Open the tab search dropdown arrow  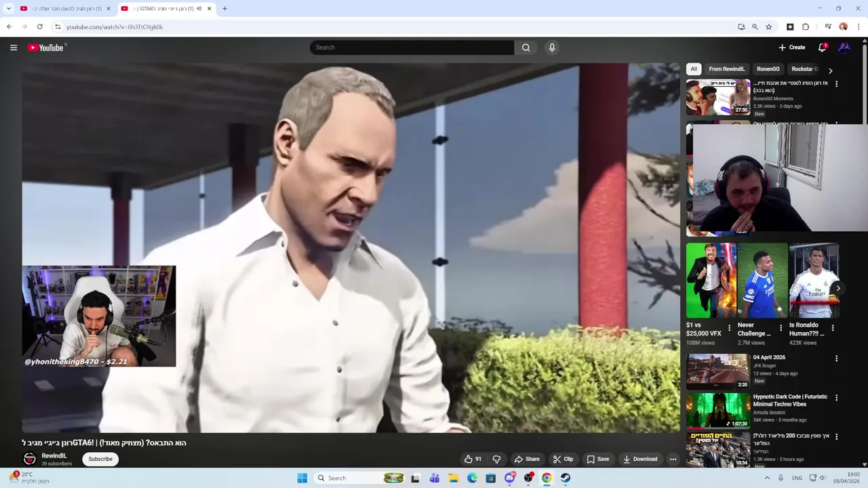8,9
